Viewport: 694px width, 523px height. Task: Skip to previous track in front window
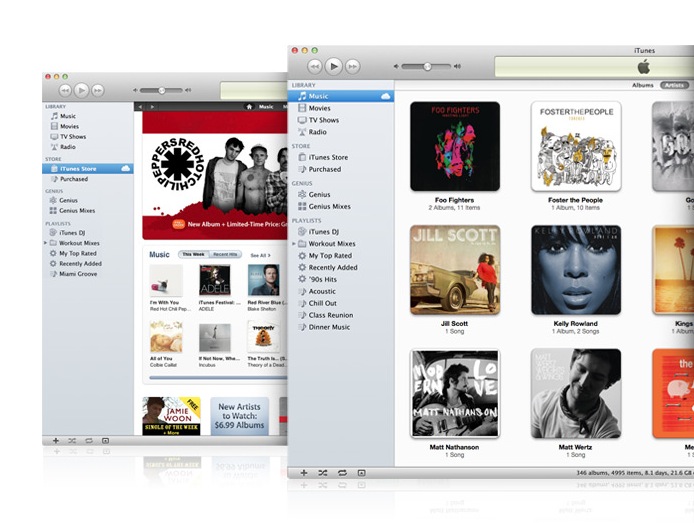tap(314, 66)
